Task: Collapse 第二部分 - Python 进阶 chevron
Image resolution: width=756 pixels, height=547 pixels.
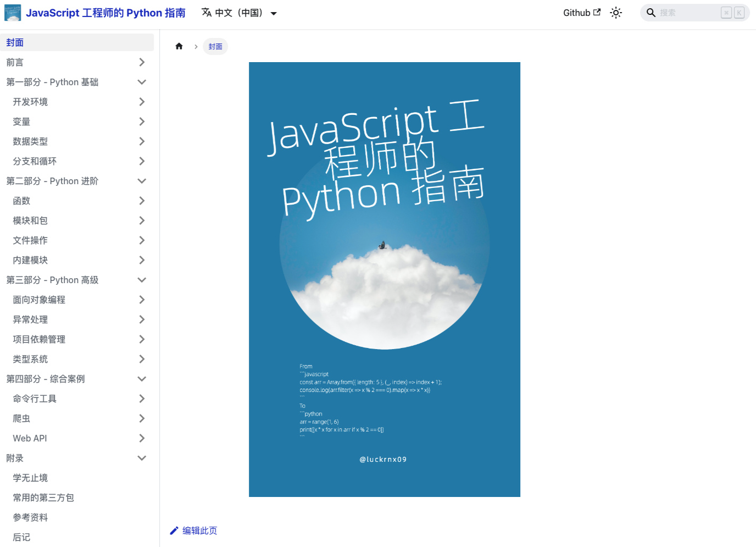Action: click(142, 181)
